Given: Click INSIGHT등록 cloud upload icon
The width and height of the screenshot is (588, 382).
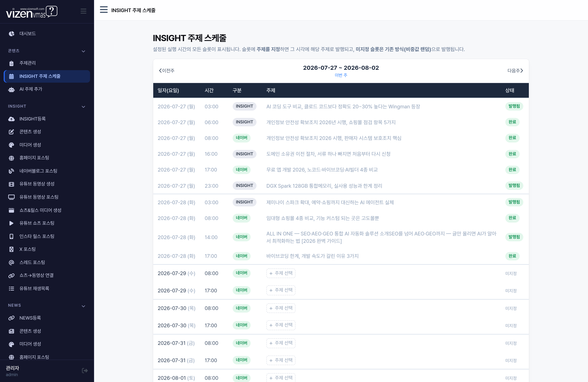Looking at the screenshot, I should pos(11,119).
